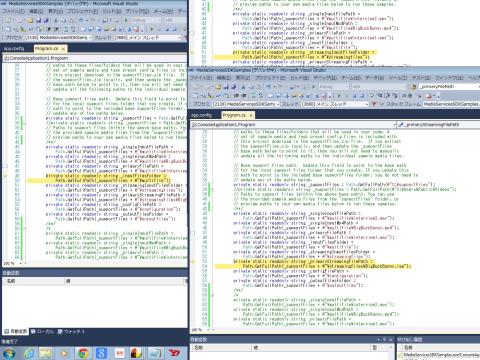
Task: Open ConsoleApplication1.Program dropdown in left window
Action: 95,58
